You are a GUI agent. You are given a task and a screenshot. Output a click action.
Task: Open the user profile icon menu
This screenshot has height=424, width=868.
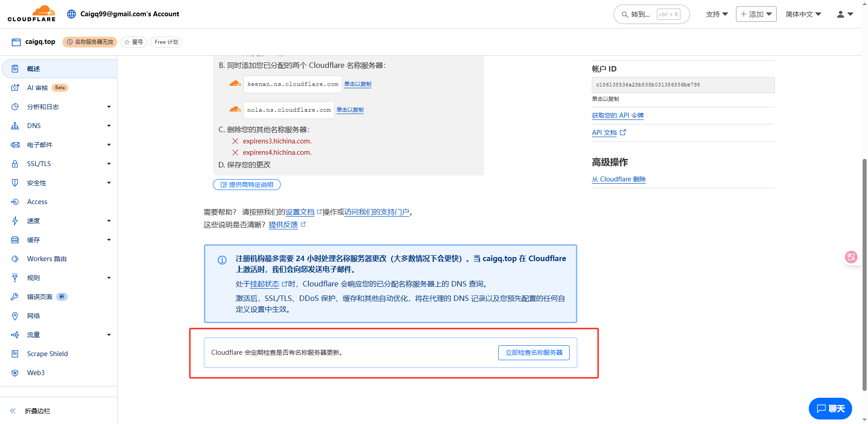(844, 14)
